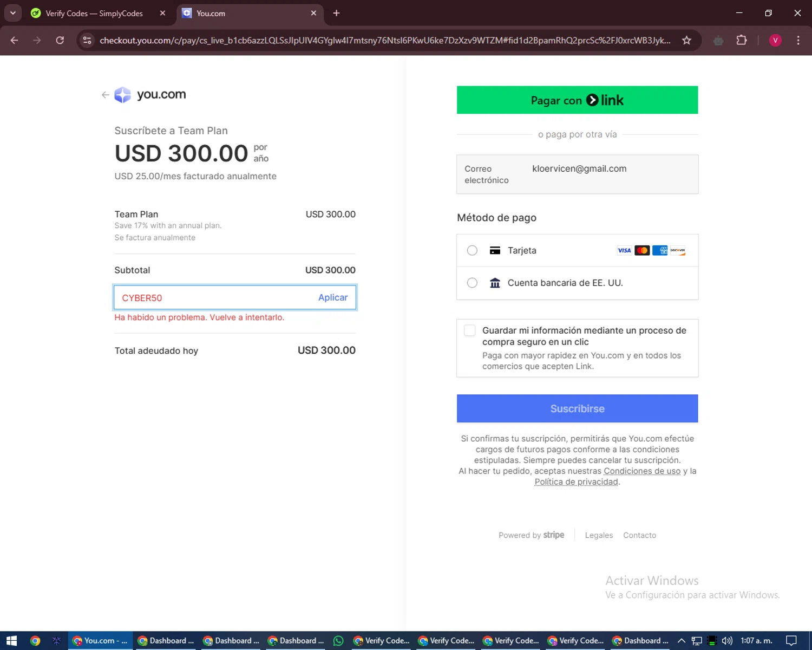Open the Windows Start menu
The image size is (812, 650).
[x=11, y=641]
